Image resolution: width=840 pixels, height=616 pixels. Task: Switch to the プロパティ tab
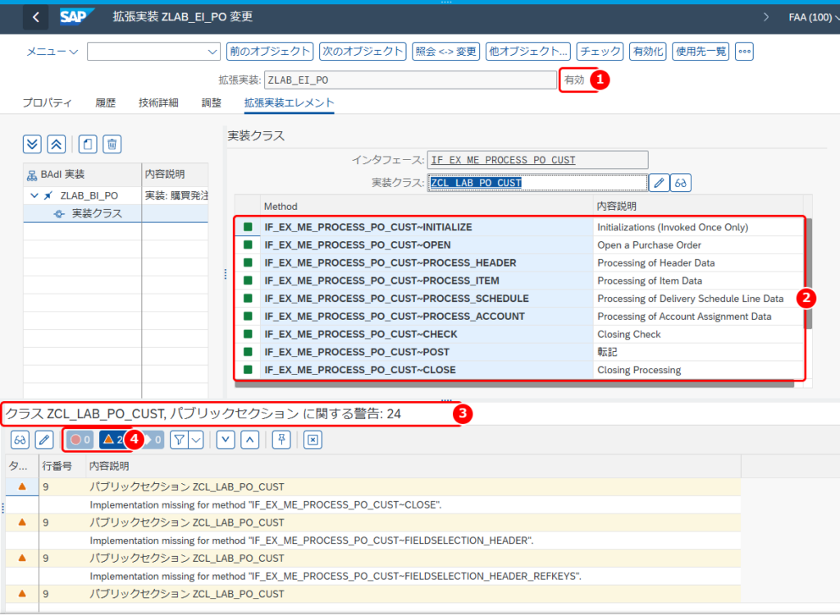pyautogui.click(x=47, y=103)
